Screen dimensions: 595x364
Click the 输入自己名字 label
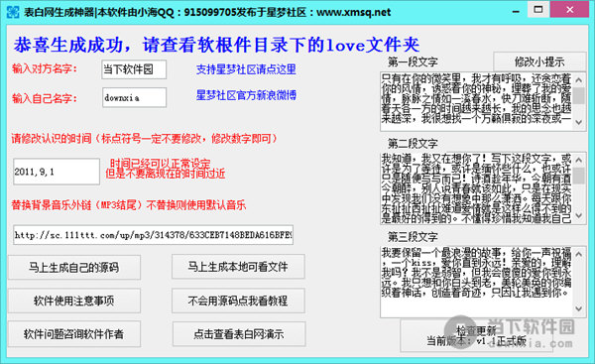[45, 98]
